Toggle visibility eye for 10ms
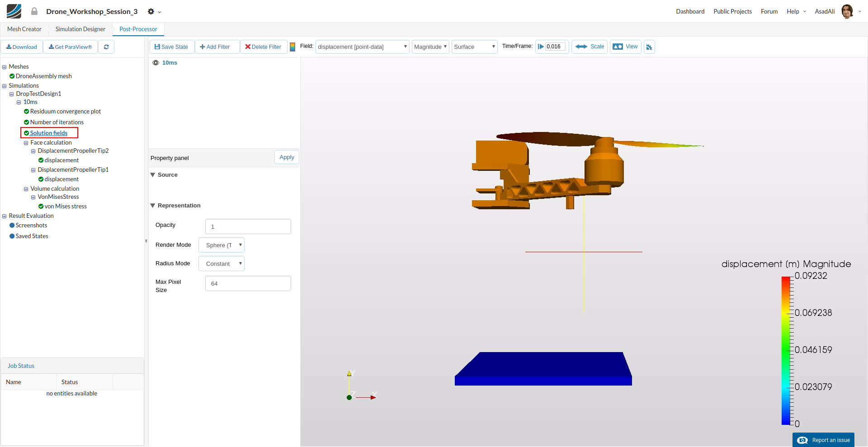868x447 pixels. (x=156, y=63)
